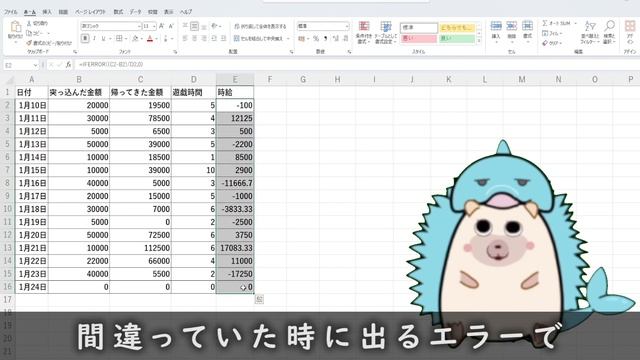Open Format as Table menu
This screenshot has height=360, width=640.
[x=386, y=32]
